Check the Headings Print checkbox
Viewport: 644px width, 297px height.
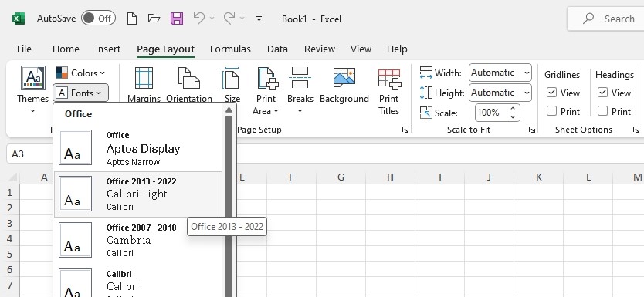coord(602,111)
